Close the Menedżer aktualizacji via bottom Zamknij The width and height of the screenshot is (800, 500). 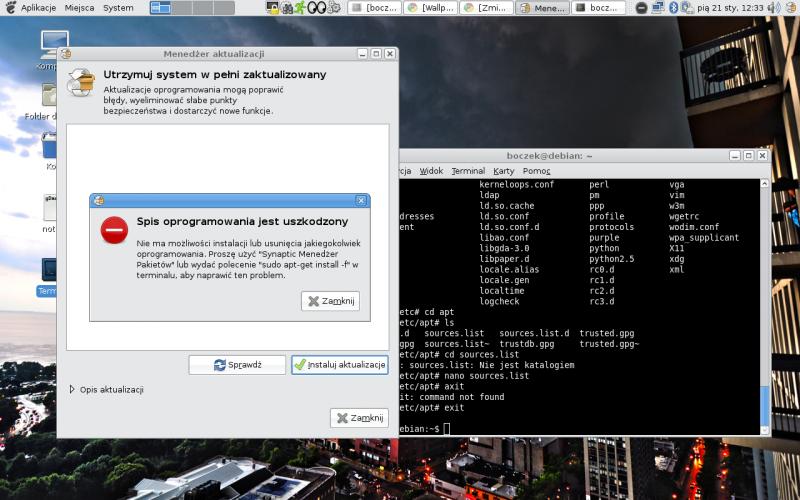(x=359, y=418)
